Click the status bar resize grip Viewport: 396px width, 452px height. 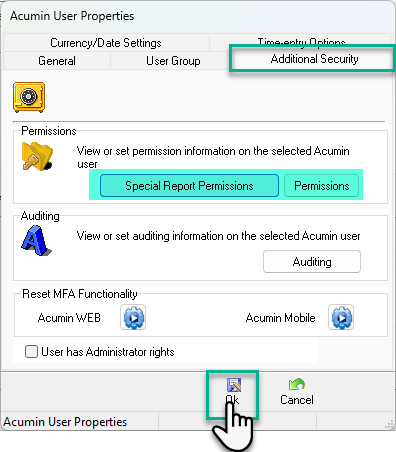(389, 424)
